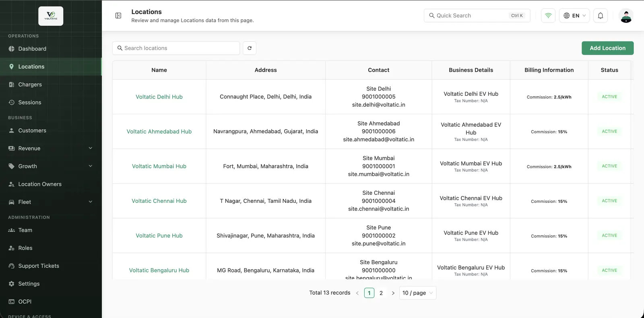Click the Locations pin icon

(11, 67)
